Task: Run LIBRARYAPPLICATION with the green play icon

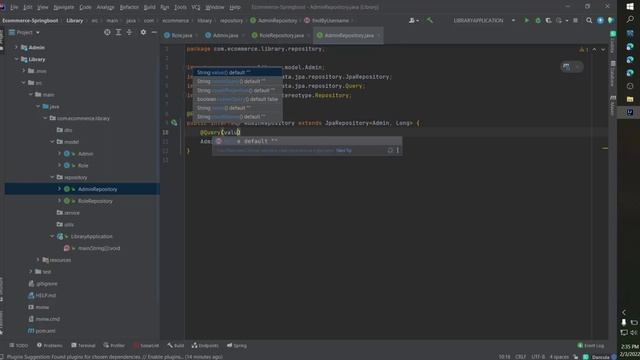Action: click(527, 20)
